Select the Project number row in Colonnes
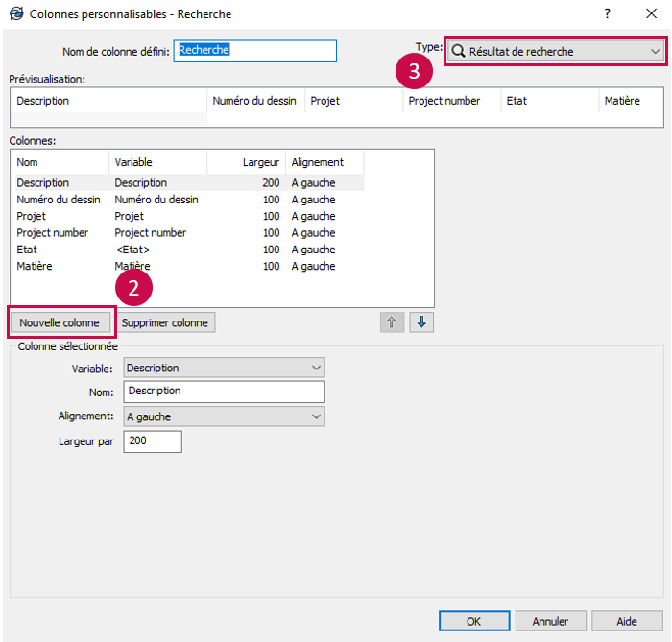This screenshot has width=672, height=642. pos(189,233)
